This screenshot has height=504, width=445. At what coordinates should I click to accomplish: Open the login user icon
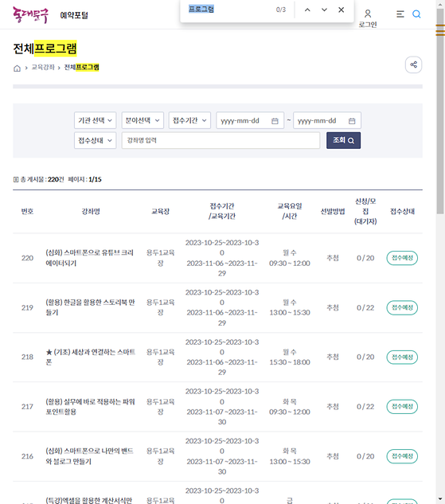click(x=368, y=14)
